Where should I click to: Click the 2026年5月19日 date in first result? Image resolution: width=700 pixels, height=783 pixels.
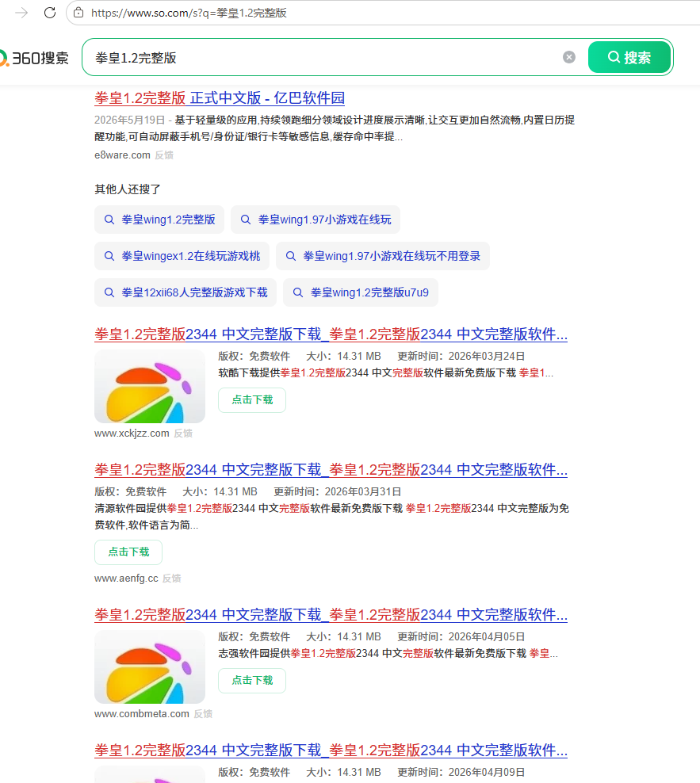(129, 120)
